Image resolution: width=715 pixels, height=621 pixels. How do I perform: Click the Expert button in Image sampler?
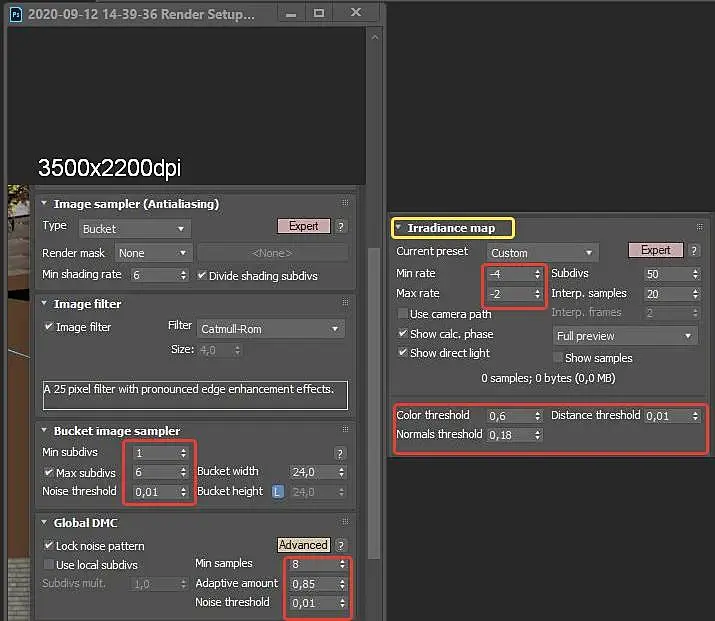click(x=304, y=226)
